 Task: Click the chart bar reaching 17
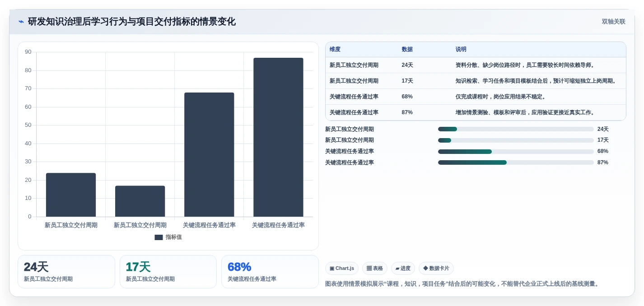click(x=140, y=201)
